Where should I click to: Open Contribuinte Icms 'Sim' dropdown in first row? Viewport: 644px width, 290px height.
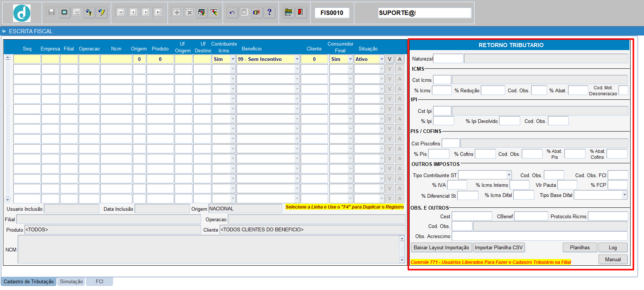click(x=233, y=59)
